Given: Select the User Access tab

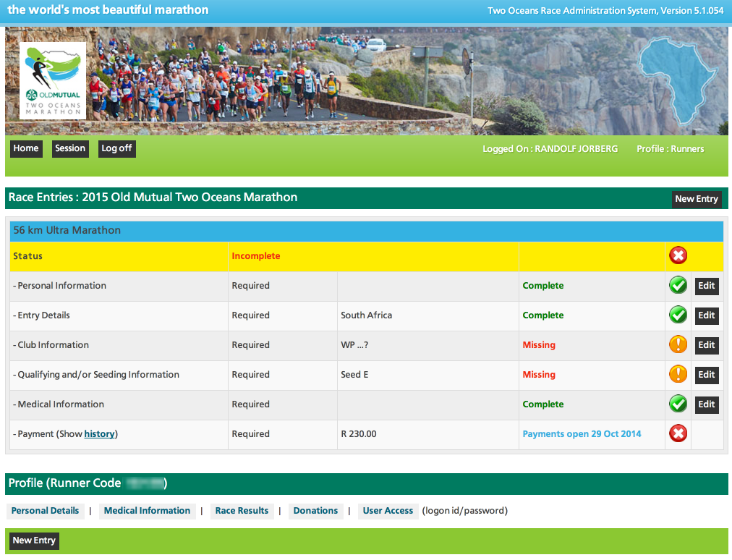Looking at the screenshot, I should (x=388, y=511).
